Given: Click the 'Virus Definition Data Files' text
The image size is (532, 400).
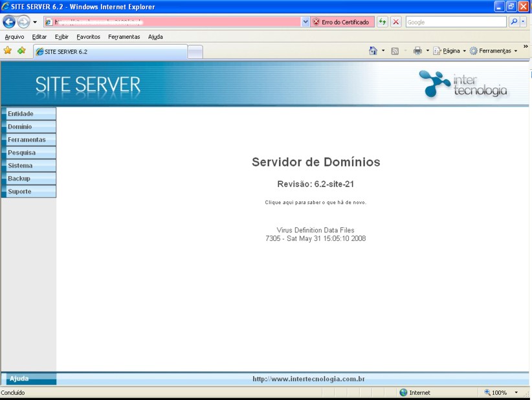Looking at the screenshot, I should coord(316,230).
